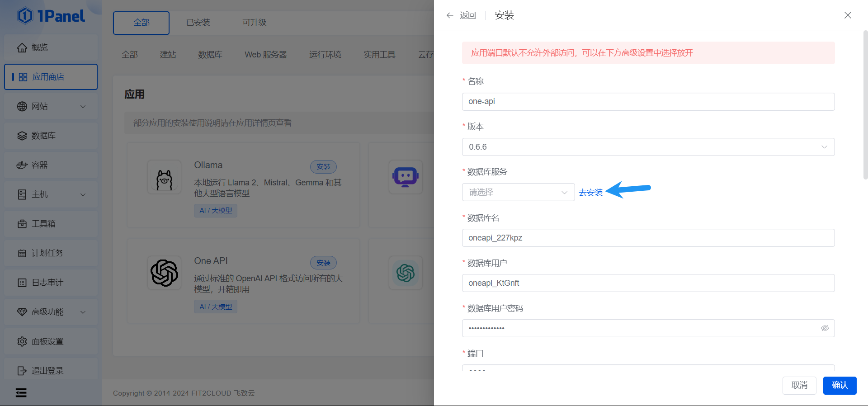Open the 概览 overview home icon

point(22,47)
